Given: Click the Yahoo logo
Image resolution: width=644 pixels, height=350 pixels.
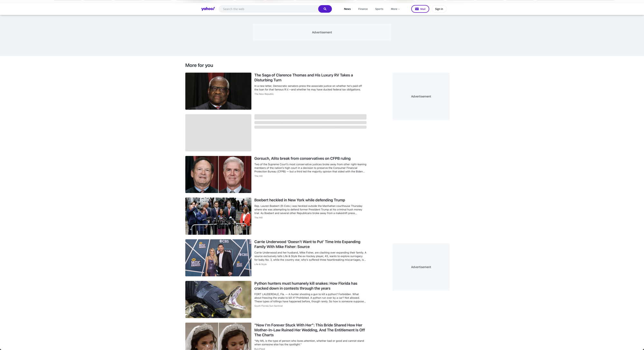Looking at the screenshot, I should [x=207, y=9].
